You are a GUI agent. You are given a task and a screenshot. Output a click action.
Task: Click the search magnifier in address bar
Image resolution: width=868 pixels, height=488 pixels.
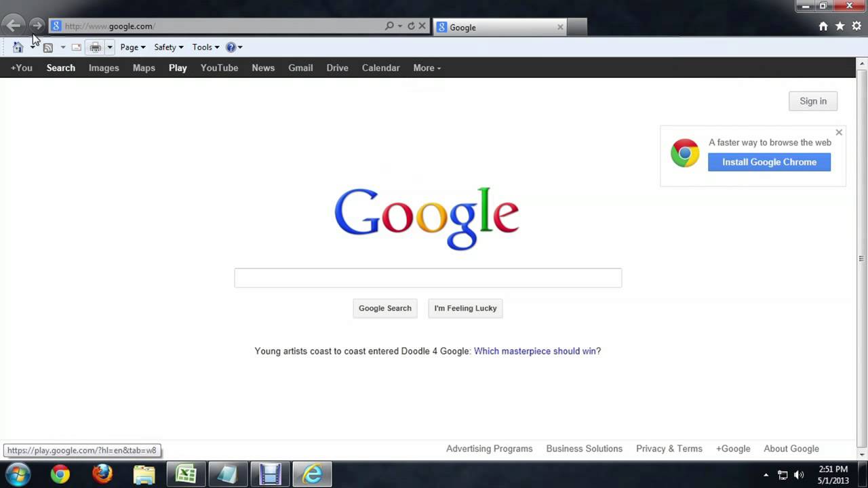(x=389, y=26)
